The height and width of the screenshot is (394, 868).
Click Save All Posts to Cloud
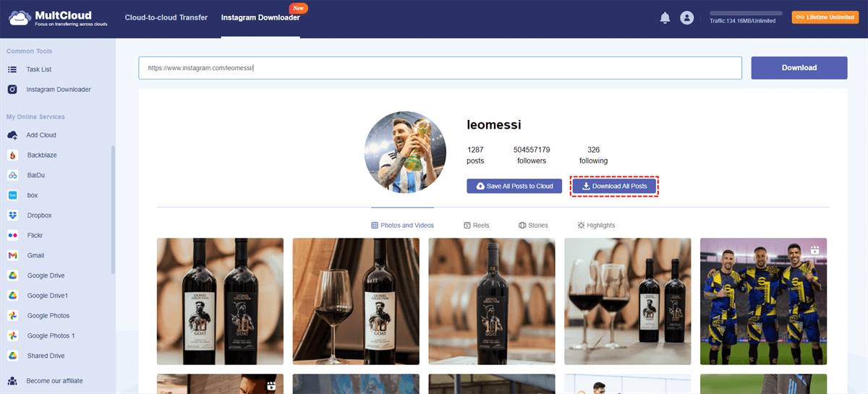click(514, 187)
